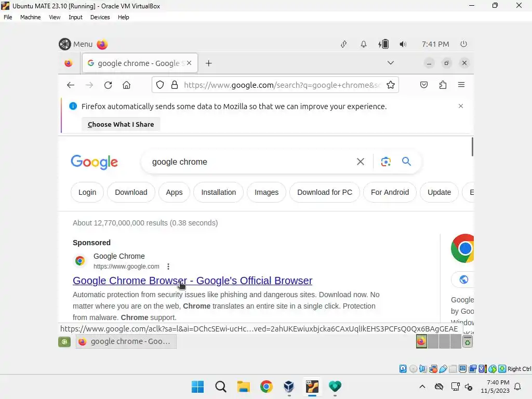
Task: Open the VirtualBox Devices menu
Action: click(x=100, y=17)
